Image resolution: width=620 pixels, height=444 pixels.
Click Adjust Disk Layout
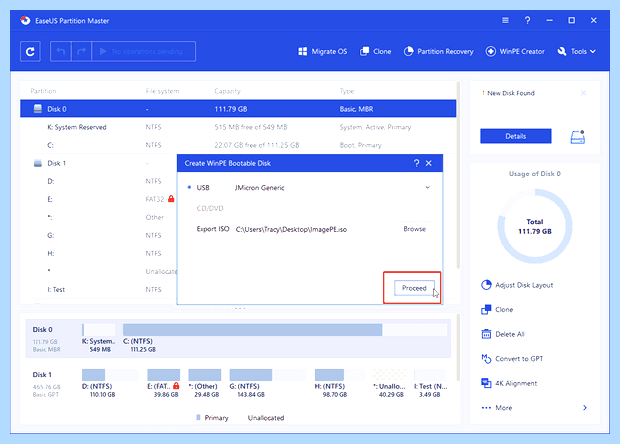(517, 285)
